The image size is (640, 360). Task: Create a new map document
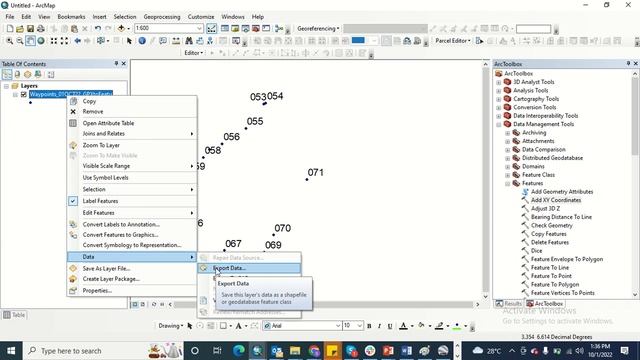10,29
